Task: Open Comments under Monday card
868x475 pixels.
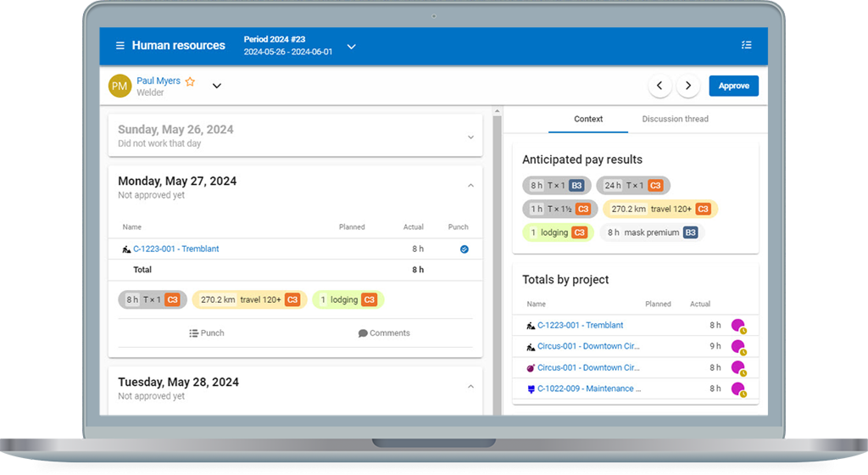Action: tap(384, 333)
